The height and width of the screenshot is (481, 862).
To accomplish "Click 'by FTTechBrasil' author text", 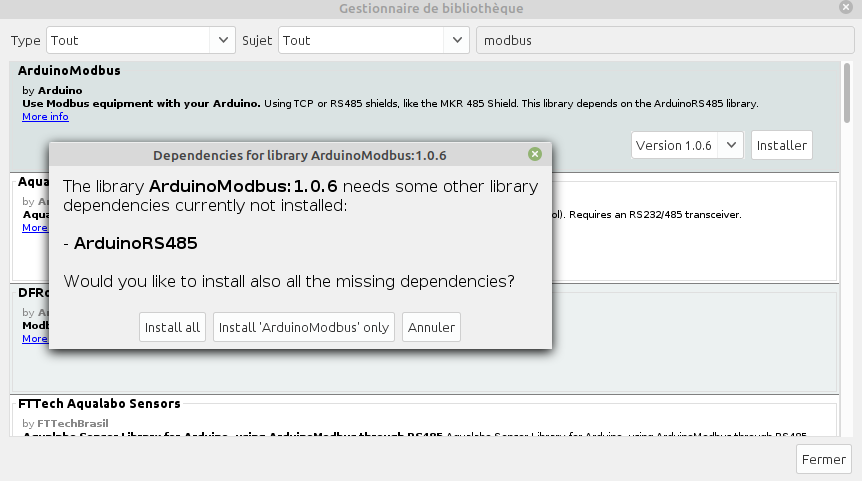I will 65,423.
